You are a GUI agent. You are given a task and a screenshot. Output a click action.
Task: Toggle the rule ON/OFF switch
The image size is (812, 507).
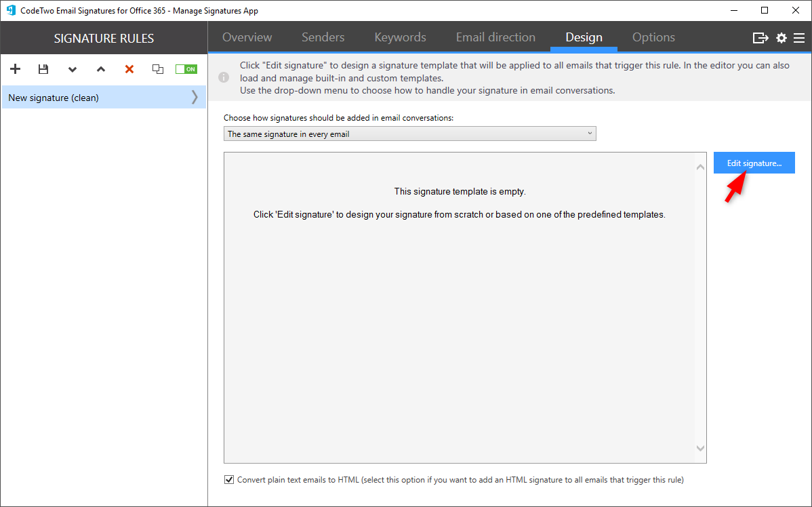tap(186, 69)
